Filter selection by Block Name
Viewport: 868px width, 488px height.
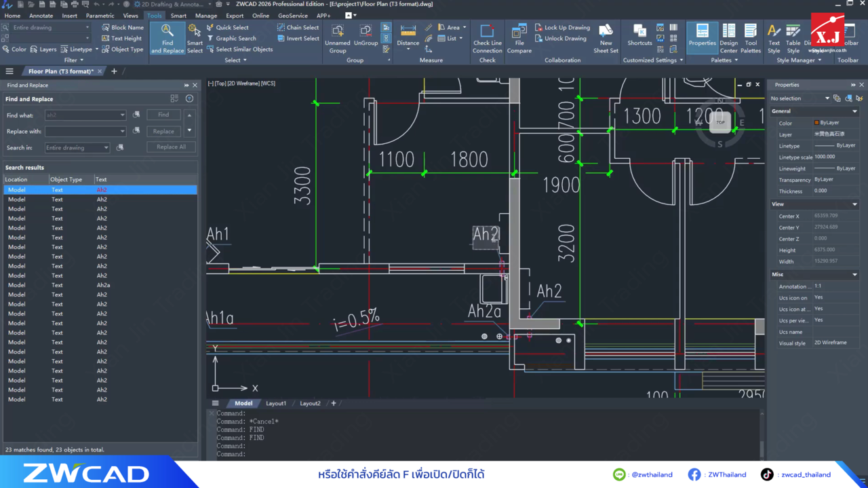point(122,28)
